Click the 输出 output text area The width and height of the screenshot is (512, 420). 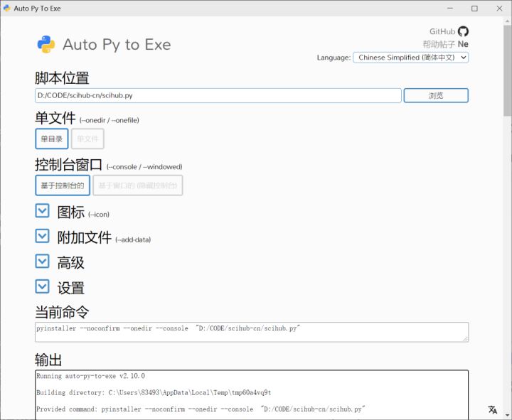point(252,395)
